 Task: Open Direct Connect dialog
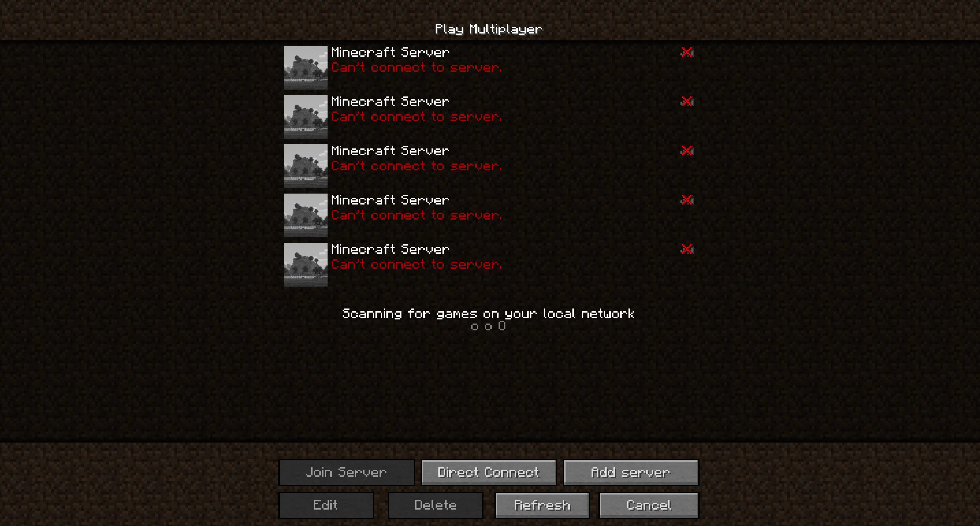489,472
